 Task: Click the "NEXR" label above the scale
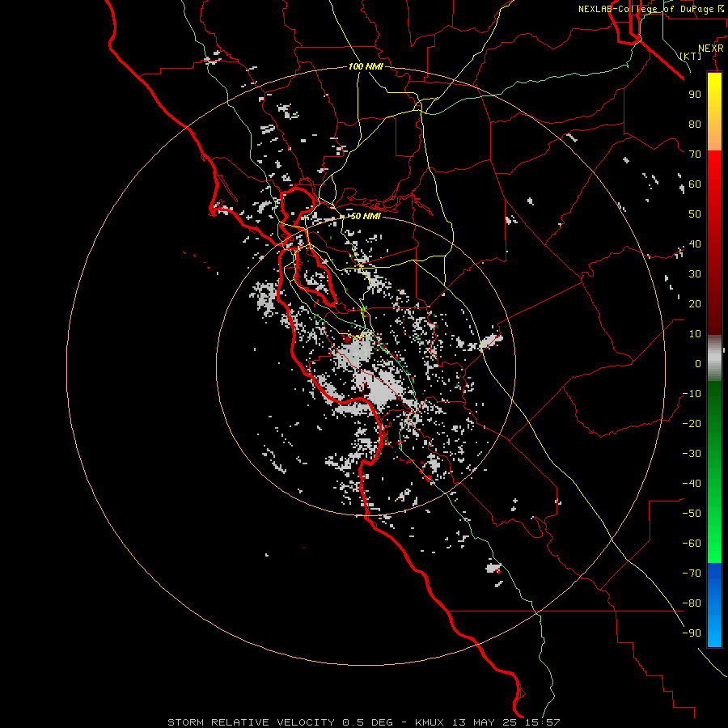pos(711,49)
